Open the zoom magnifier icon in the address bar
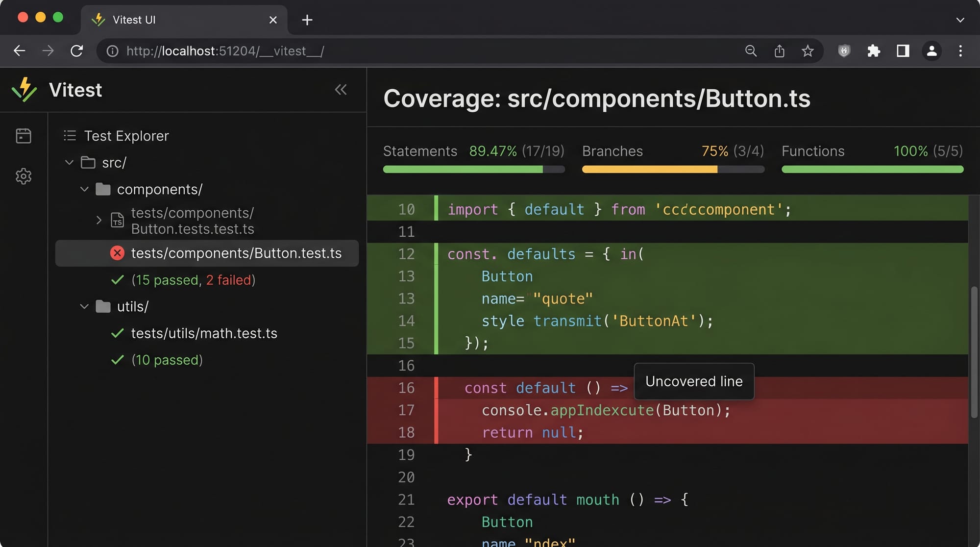 751,51
